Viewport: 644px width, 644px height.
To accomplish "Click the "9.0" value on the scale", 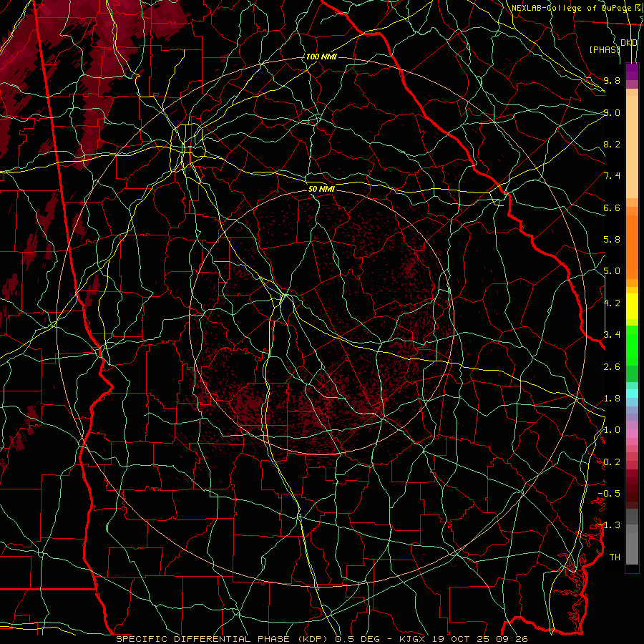I will tap(612, 112).
